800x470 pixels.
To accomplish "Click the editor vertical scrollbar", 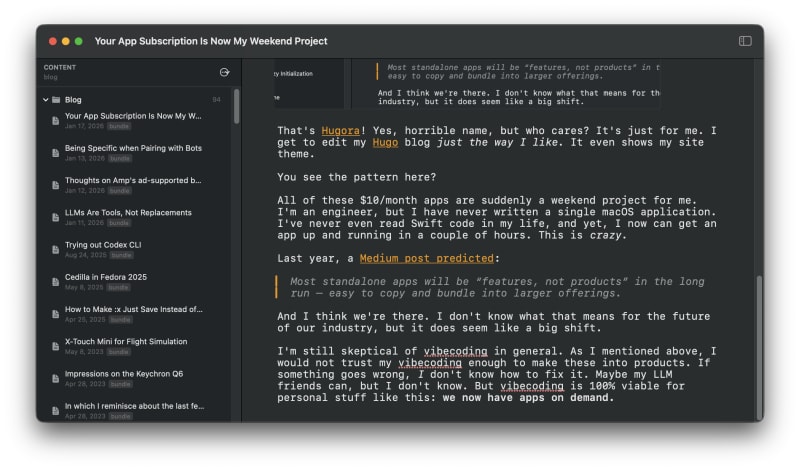I will (x=757, y=340).
